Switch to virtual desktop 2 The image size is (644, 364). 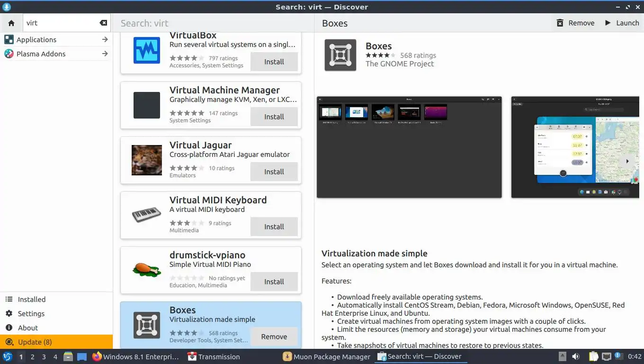(x=32, y=356)
